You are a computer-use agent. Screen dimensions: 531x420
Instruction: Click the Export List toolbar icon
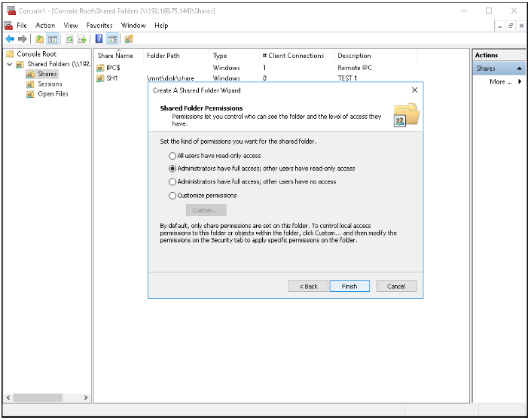[82, 39]
